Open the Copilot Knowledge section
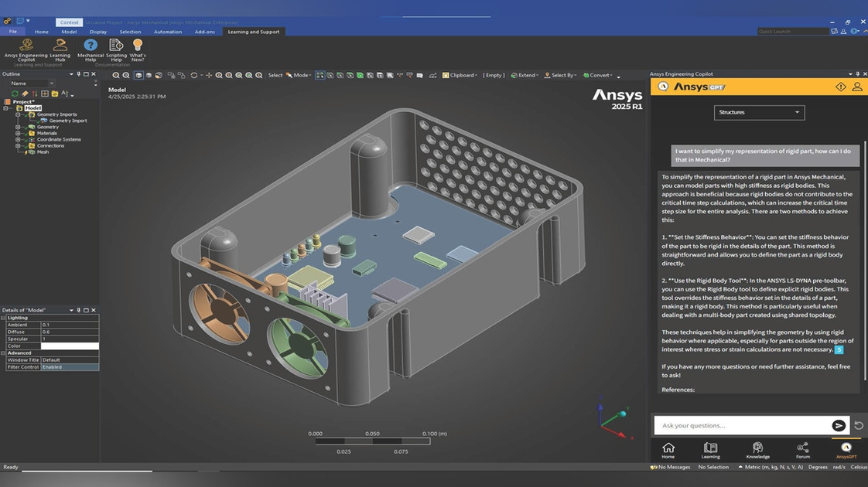Image resolution: width=868 pixels, height=487 pixels. click(x=758, y=450)
